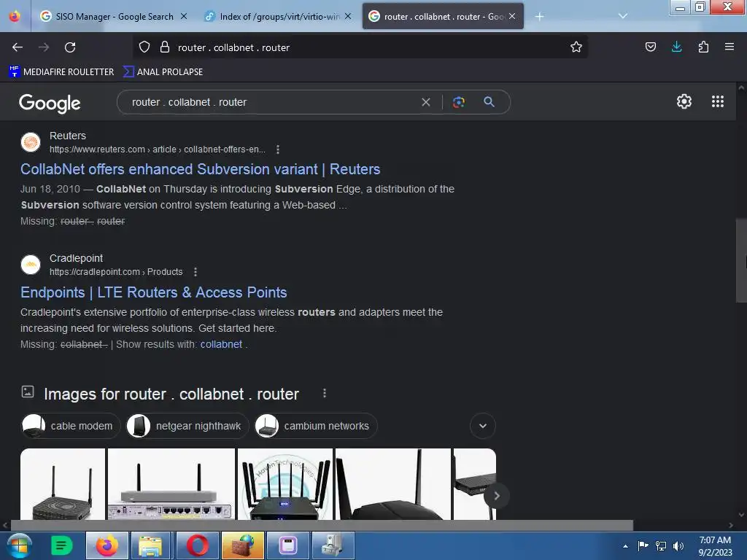Filter images by cable modem chip

69,426
